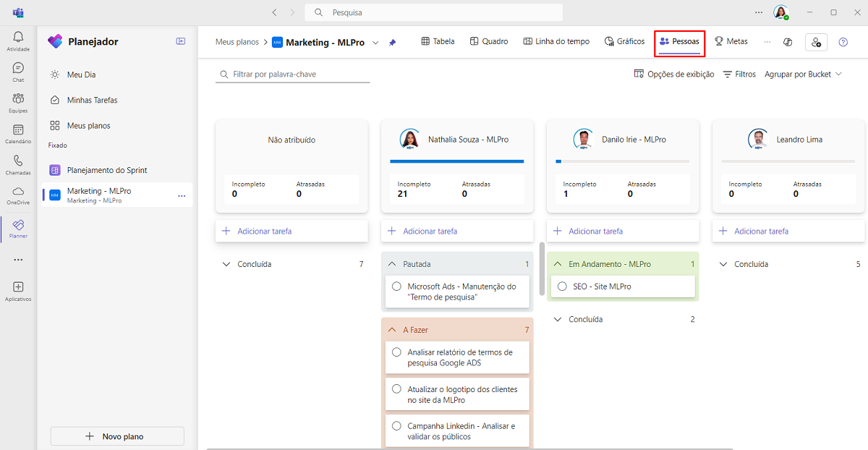Open Aplicativos in the sidebar
This screenshot has width=868, height=450.
(x=18, y=291)
